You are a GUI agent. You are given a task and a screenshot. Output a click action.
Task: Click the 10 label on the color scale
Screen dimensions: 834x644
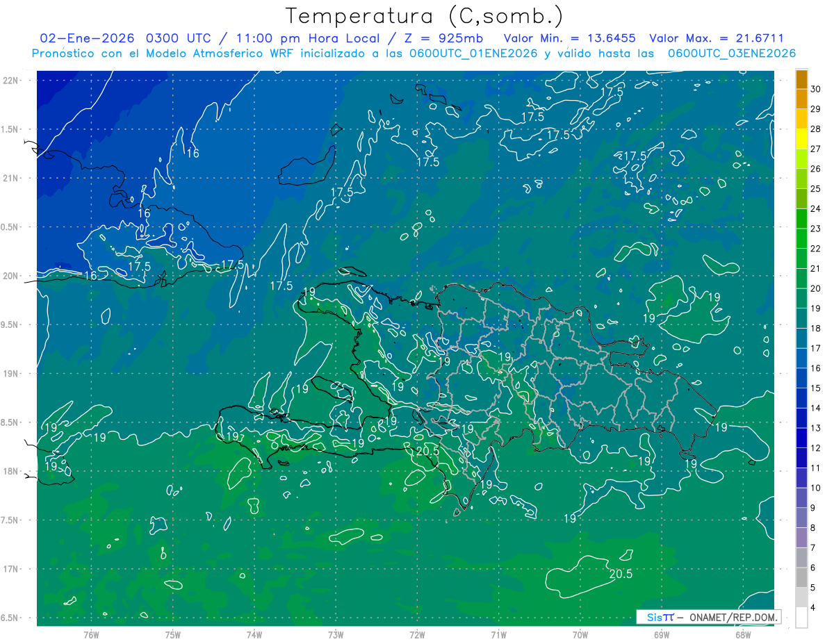[x=816, y=488]
